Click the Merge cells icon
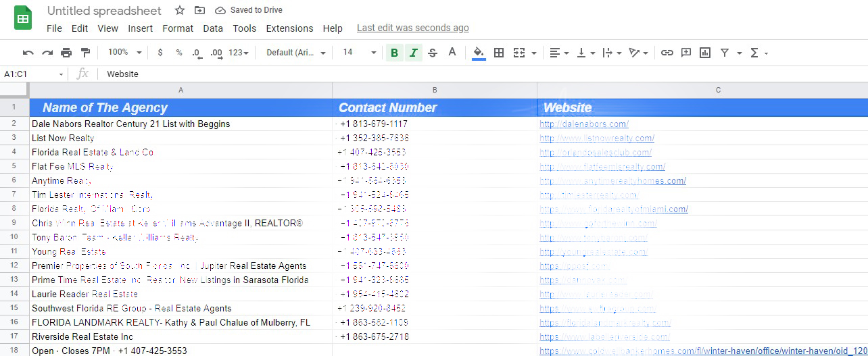 (x=519, y=53)
